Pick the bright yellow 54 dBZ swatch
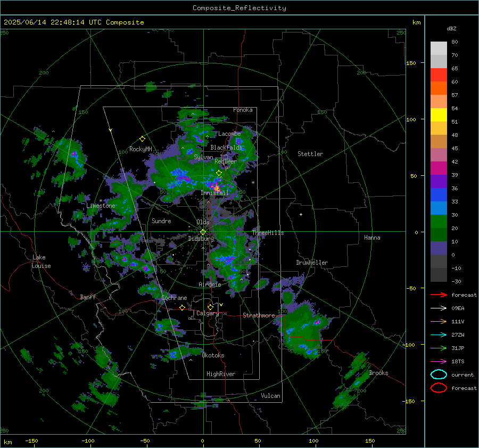The image size is (479, 448). point(439,115)
